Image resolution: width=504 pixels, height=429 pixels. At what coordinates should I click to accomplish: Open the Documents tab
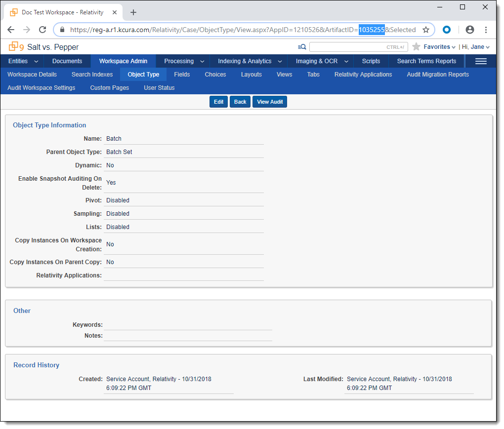tap(67, 61)
